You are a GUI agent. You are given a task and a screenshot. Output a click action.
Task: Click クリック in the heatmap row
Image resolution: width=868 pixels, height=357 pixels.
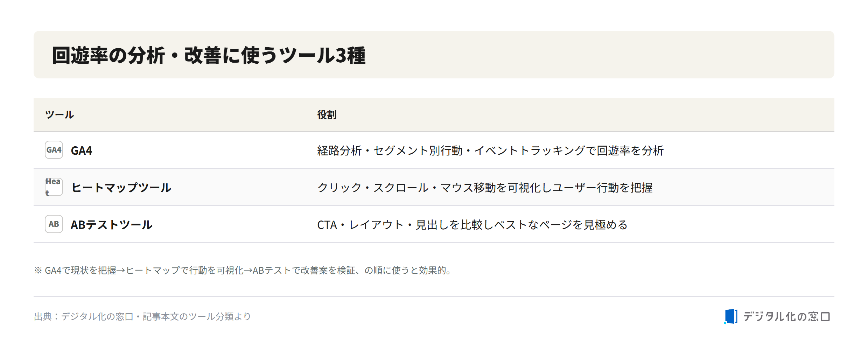coord(339,188)
